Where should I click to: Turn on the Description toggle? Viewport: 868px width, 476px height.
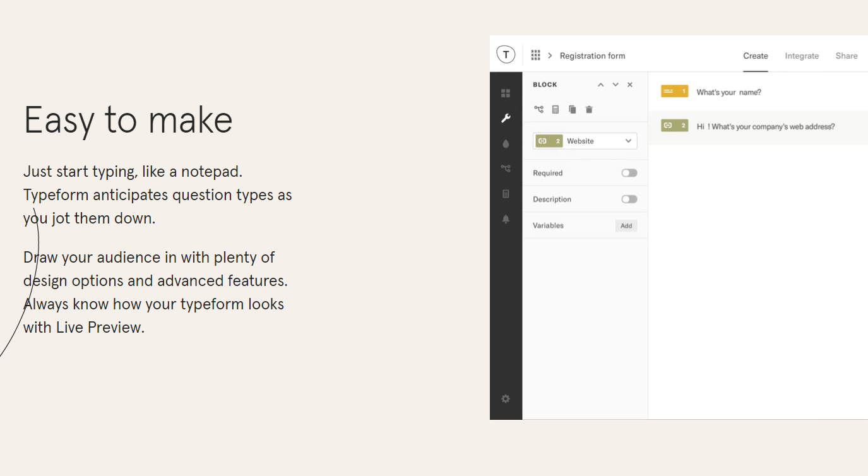(x=629, y=199)
